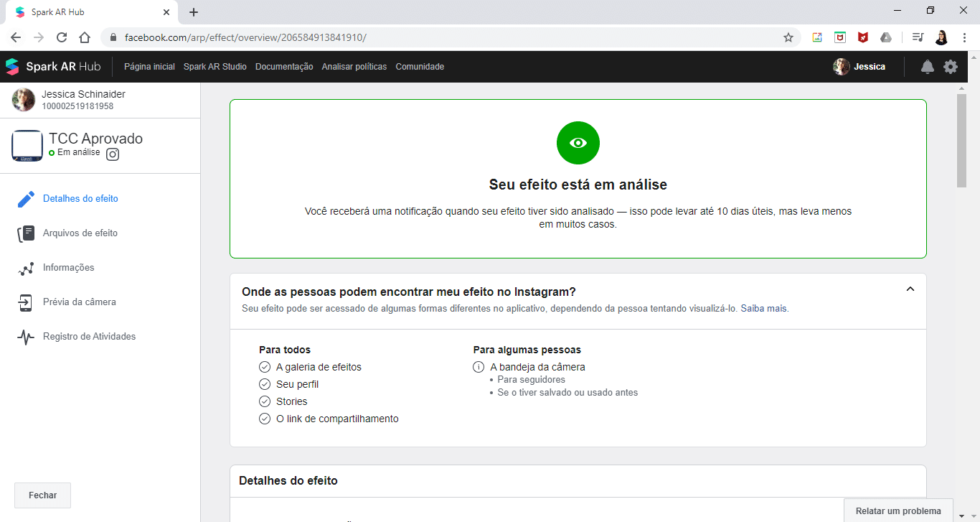Open the media control toolbar icon

click(918, 37)
